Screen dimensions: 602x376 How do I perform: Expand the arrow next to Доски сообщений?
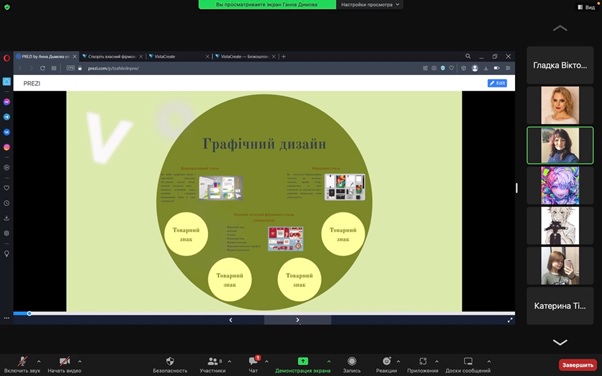(489, 361)
